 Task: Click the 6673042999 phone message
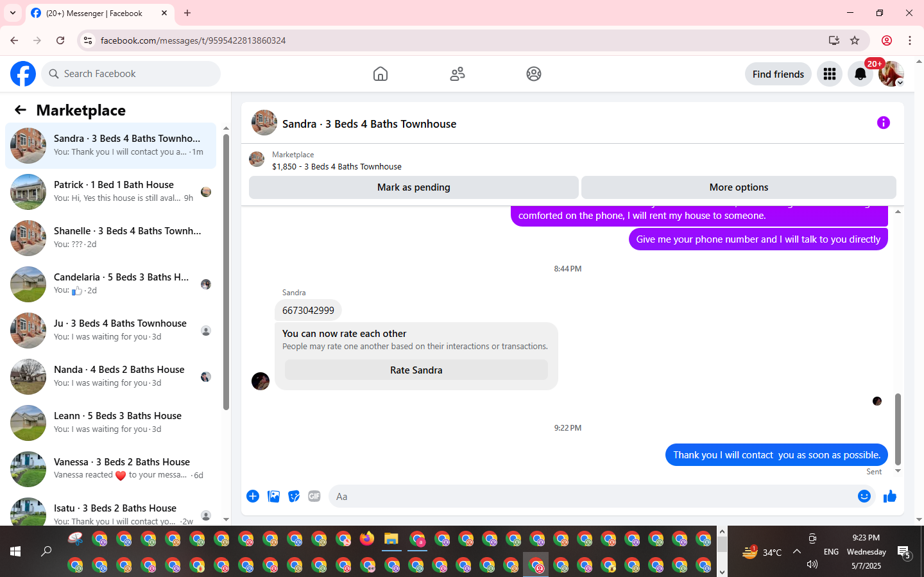tap(308, 310)
